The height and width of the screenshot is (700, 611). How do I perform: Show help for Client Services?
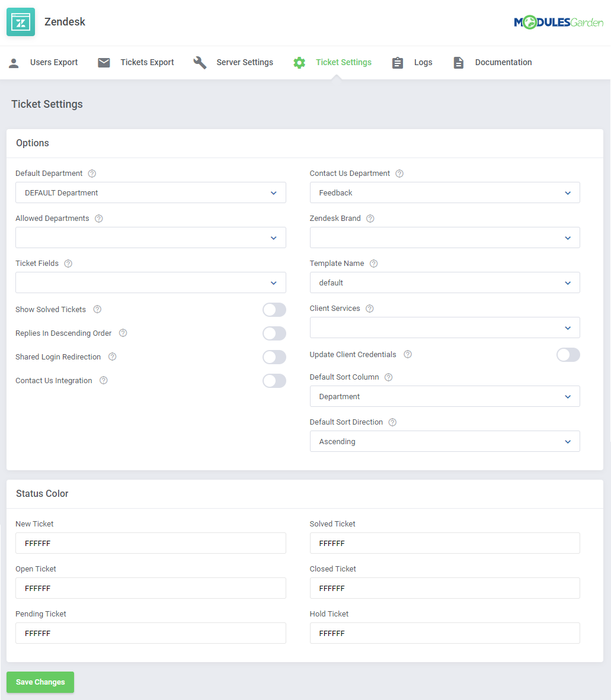(x=370, y=309)
